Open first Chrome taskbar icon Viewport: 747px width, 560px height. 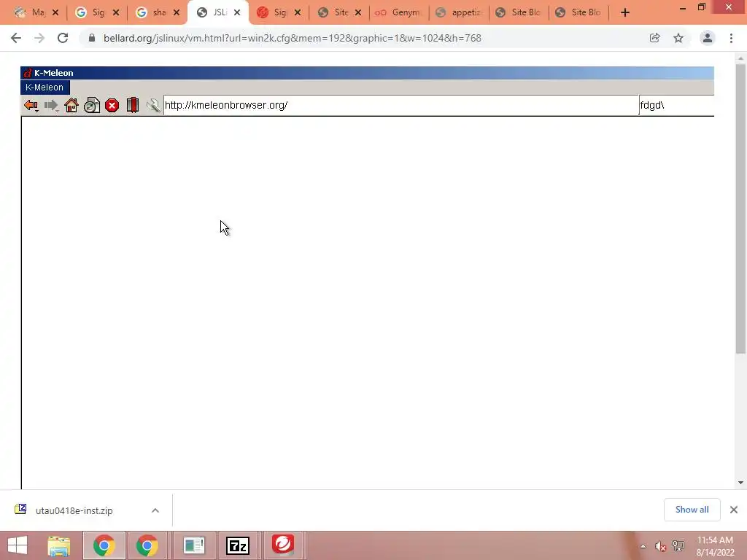[104, 545]
